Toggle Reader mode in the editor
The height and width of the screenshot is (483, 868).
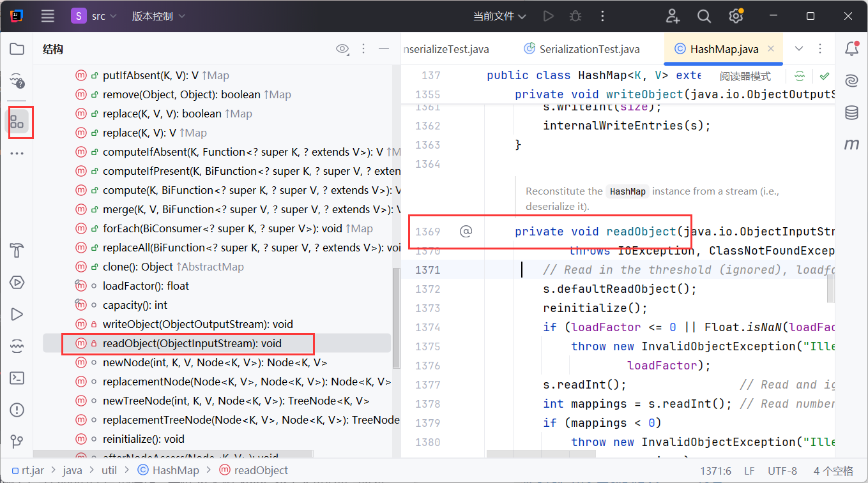pyautogui.click(x=745, y=77)
